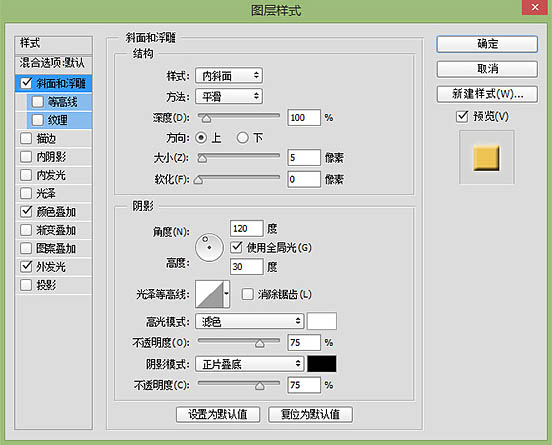Enable the 描边 stroke checkbox
The height and width of the screenshot is (445, 552).
click(x=26, y=138)
